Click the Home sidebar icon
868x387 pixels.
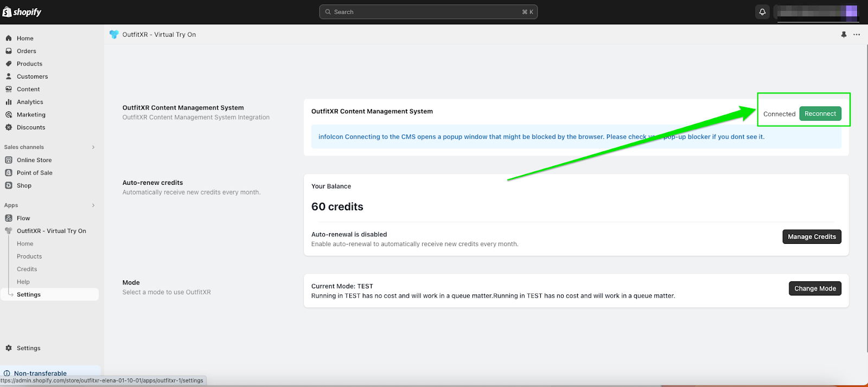click(9, 38)
